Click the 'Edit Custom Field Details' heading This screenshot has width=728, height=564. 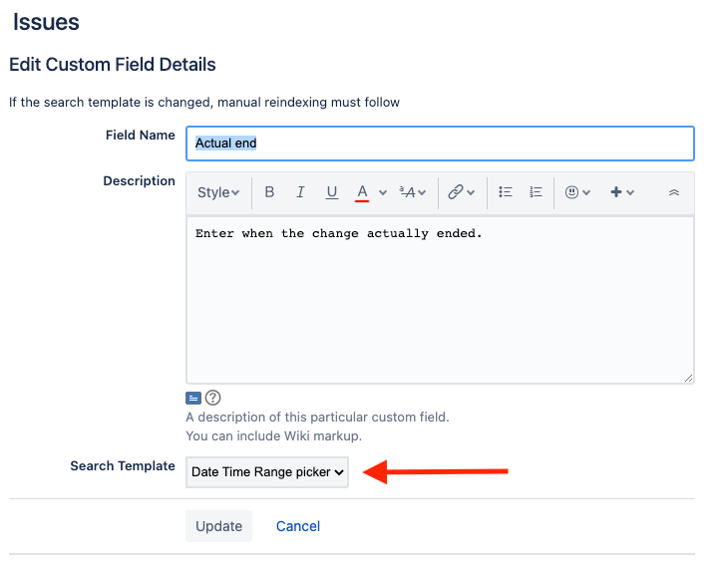point(113,65)
